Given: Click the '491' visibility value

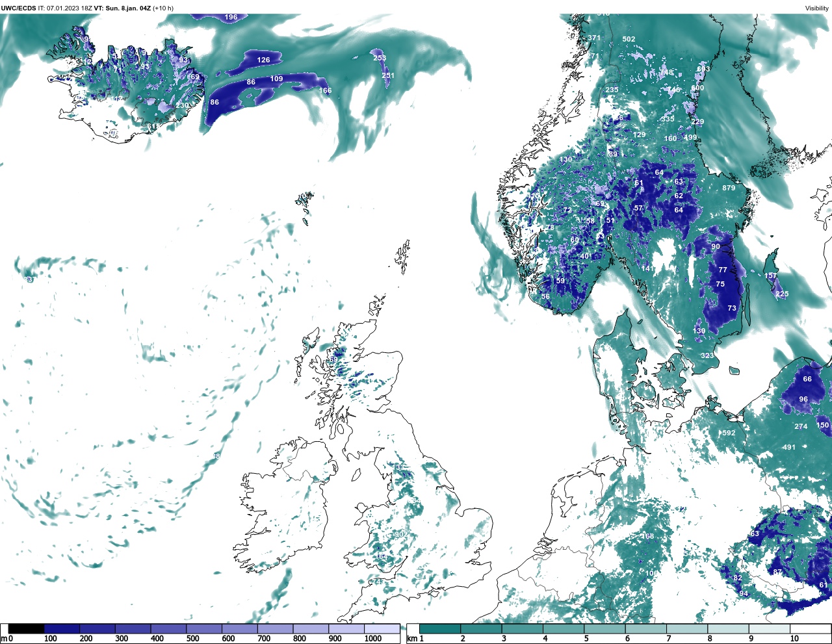Looking at the screenshot, I should coord(789,447).
